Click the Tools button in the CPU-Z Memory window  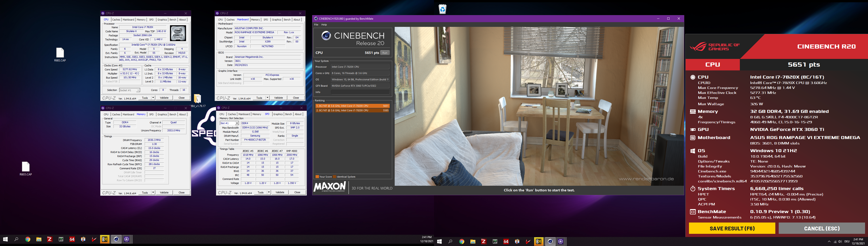[x=145, y=193]
